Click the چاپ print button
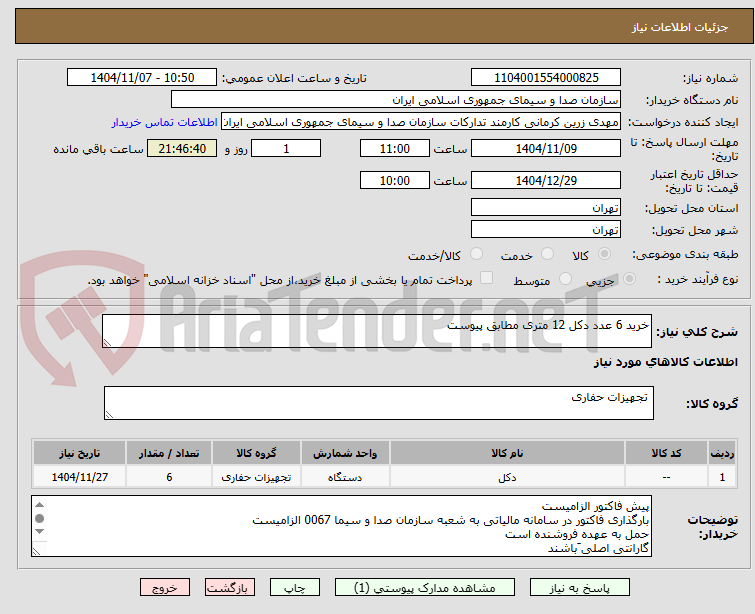Viewport: 755px width, 614px height. pos(295,588)
